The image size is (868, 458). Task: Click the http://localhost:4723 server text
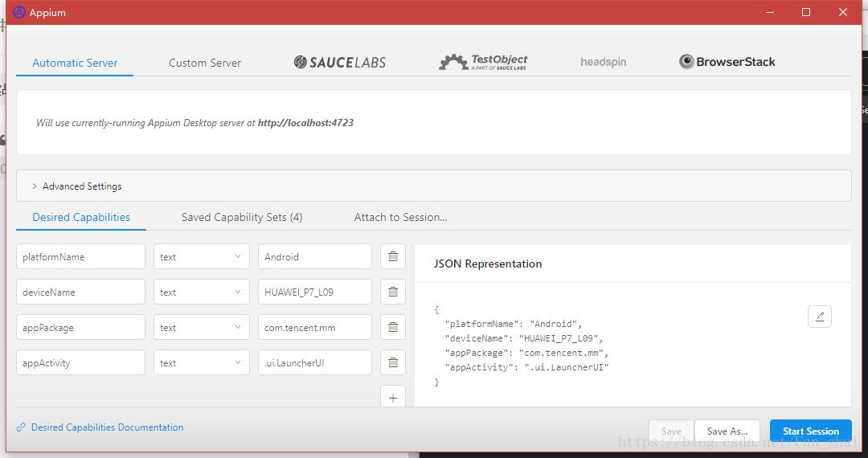tap(305, 123)
